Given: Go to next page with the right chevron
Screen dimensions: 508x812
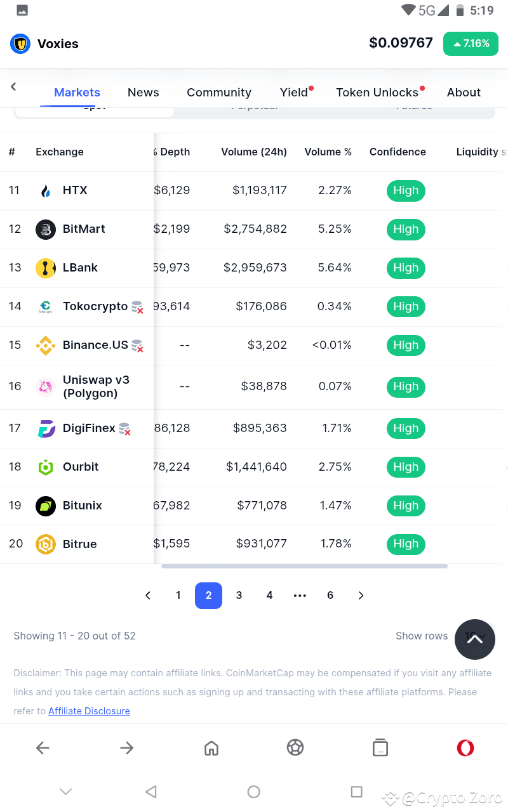Looking at the screenshot, I should tap(361, 595).
